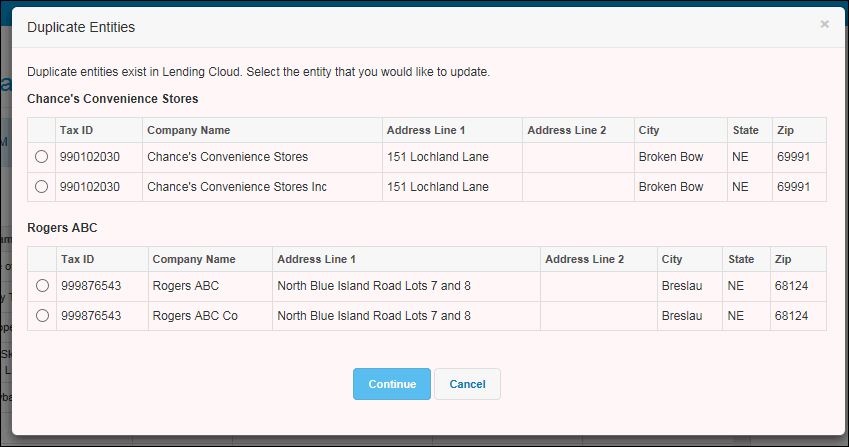
Task: Choose the Rogers ABC Co radio button
Action: [x=42, y=315]
